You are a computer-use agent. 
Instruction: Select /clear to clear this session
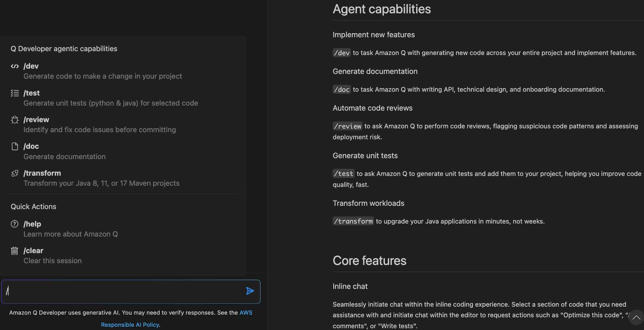[52, 255]
